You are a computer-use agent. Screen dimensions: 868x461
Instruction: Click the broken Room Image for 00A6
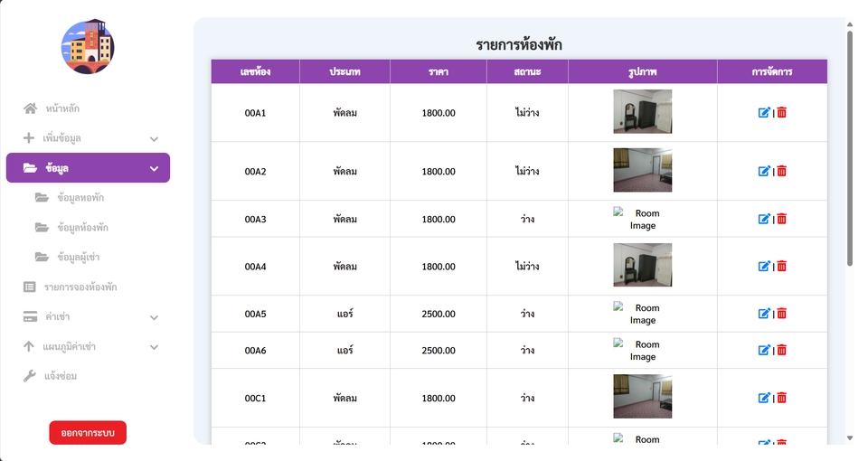click(643, 351)
